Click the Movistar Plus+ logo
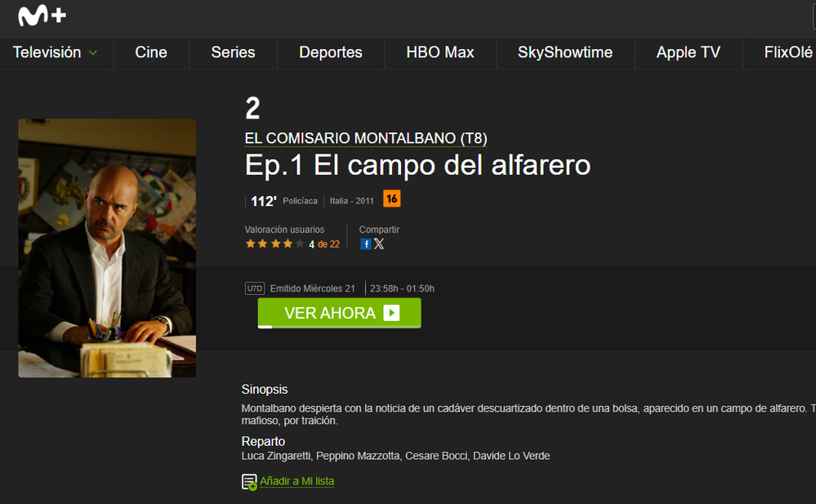The image size is (816, 504). [42, 16]
